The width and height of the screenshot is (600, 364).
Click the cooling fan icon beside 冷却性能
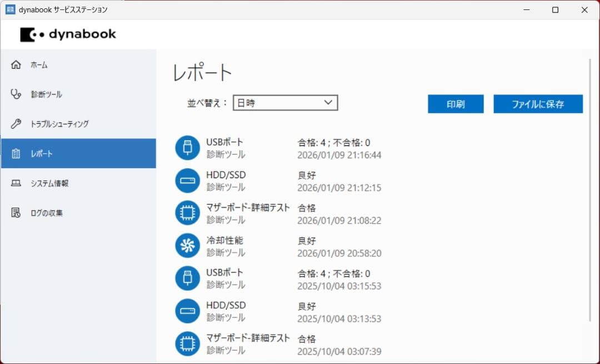coord(187,246)
